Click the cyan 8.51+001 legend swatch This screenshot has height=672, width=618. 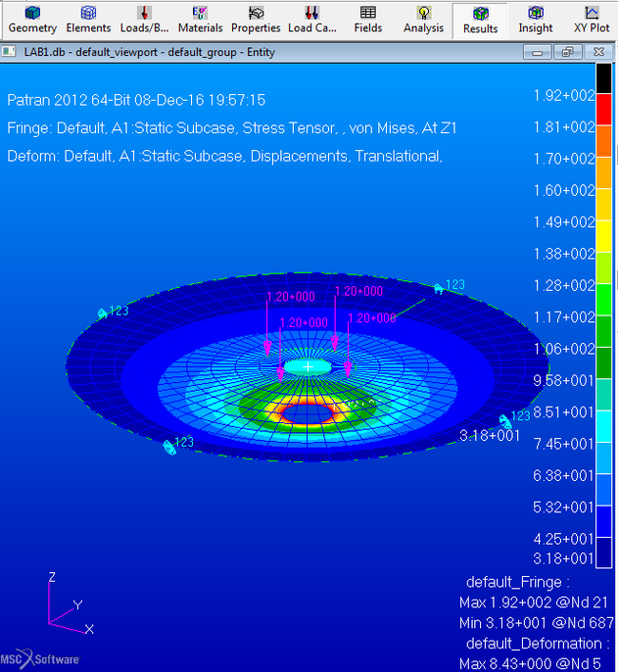click(604, 426)
